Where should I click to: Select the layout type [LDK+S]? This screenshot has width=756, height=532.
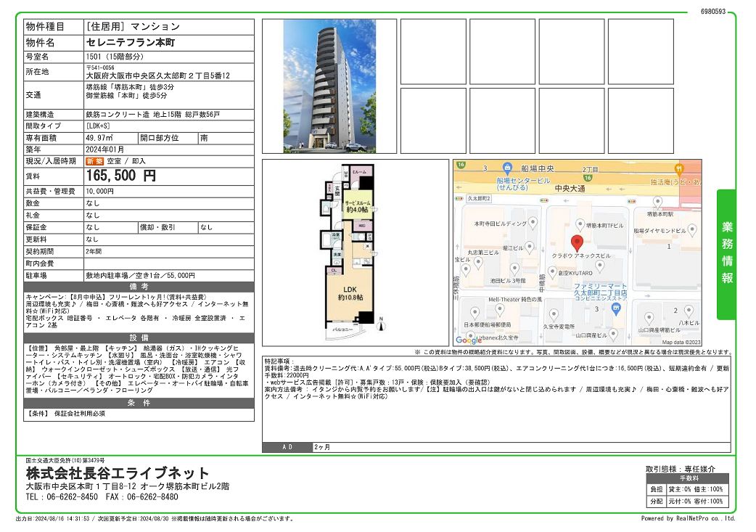pos(98,126)
